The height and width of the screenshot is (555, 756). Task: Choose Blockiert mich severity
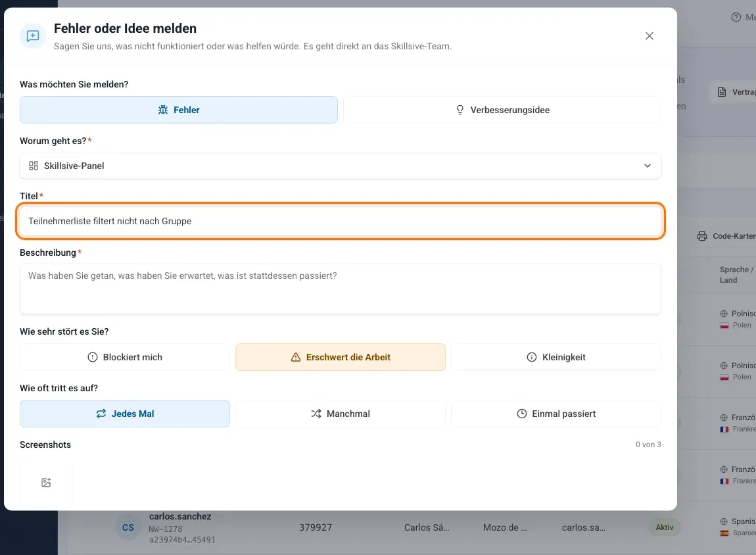tap(125, 357)
